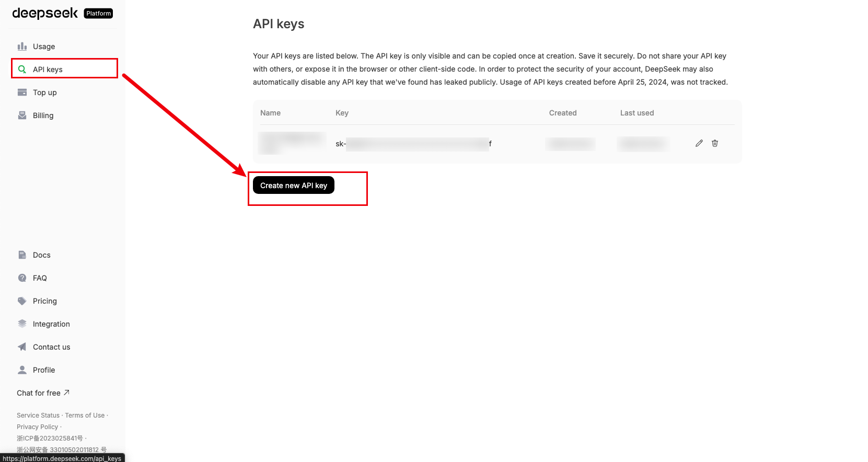
Task: Click the Usage bar chart icon
Action: click(x=22, y=47)
